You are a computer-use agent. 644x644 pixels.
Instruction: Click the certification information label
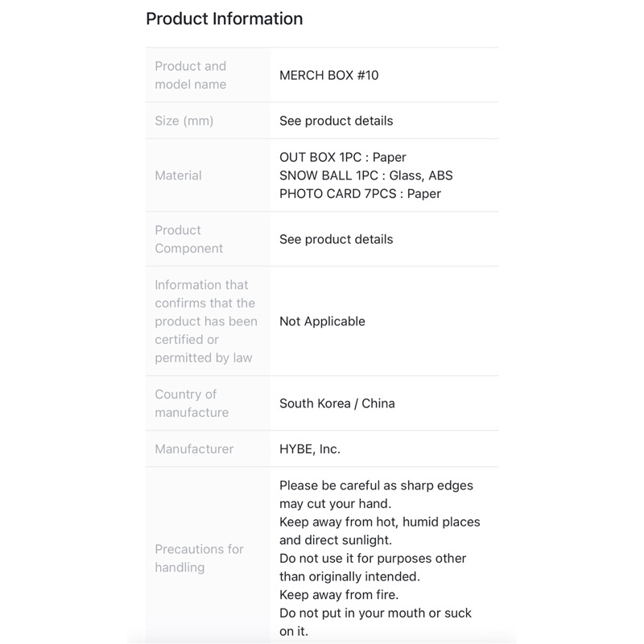(x=206, y=321)
